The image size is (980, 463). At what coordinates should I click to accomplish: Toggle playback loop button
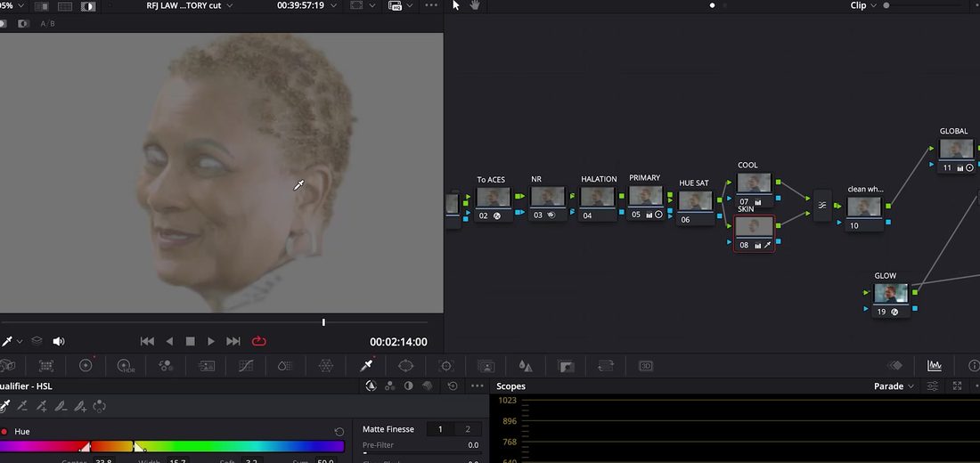258,341
